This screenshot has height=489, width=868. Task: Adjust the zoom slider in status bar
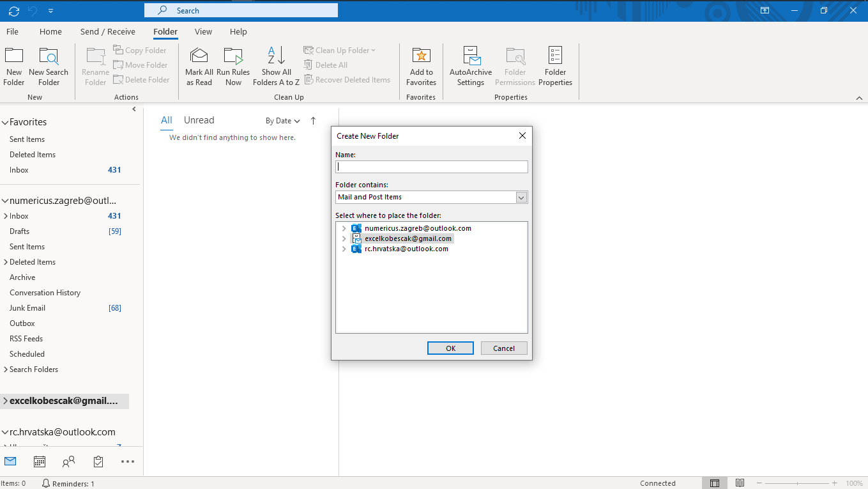click(797, 483)
